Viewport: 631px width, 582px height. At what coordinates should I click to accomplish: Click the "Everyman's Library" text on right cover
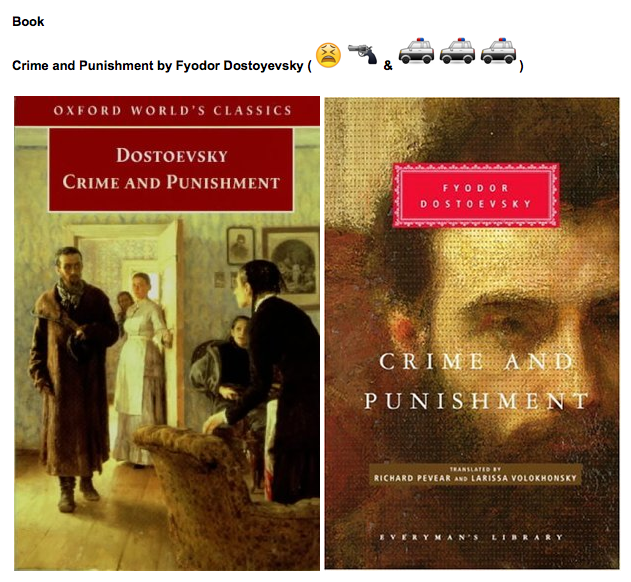pyautogui.click(x=471, y=537)
